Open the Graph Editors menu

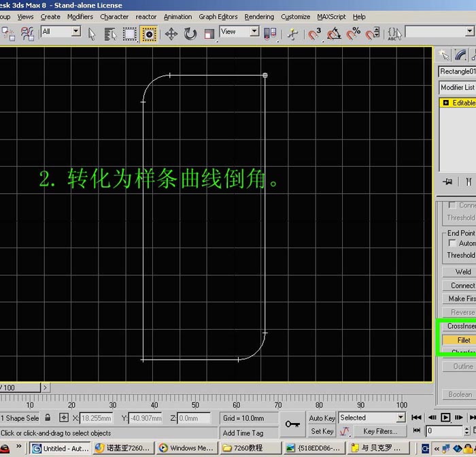click(218, 17)
